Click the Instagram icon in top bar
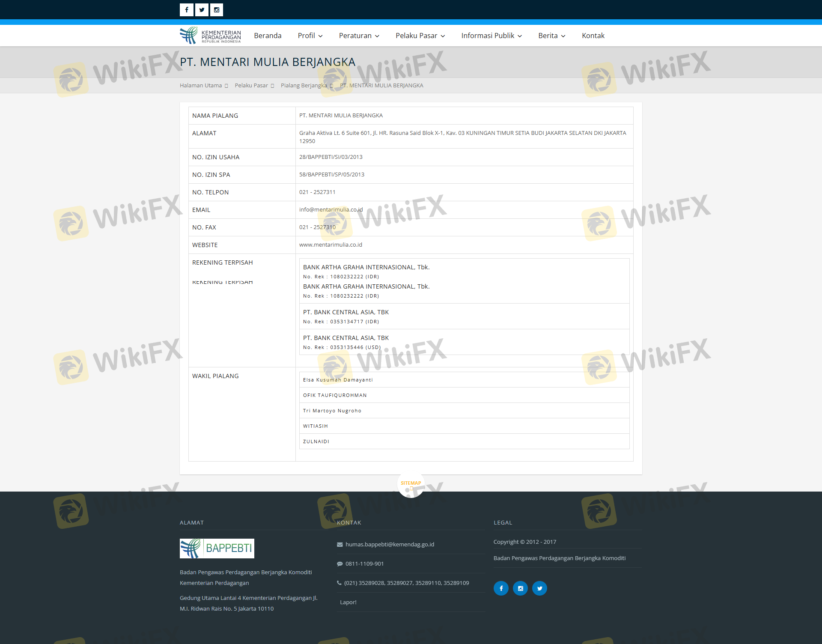This screenshot has height=644, width=822. tap(217, 10)
